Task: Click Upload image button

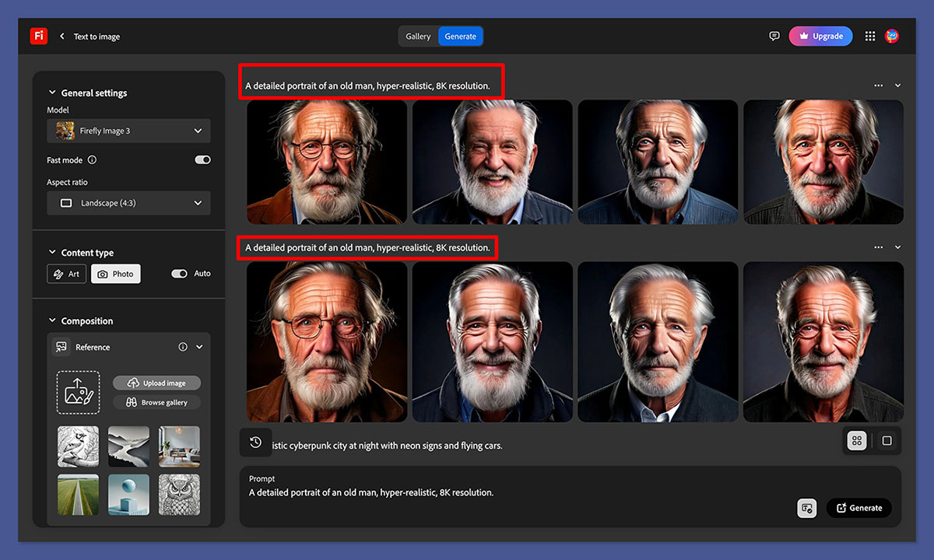Action: click(x=156, y=383)
